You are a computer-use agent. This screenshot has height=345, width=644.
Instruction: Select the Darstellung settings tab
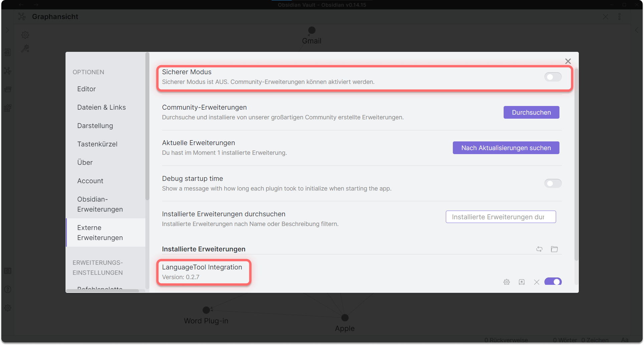(95, 126)
